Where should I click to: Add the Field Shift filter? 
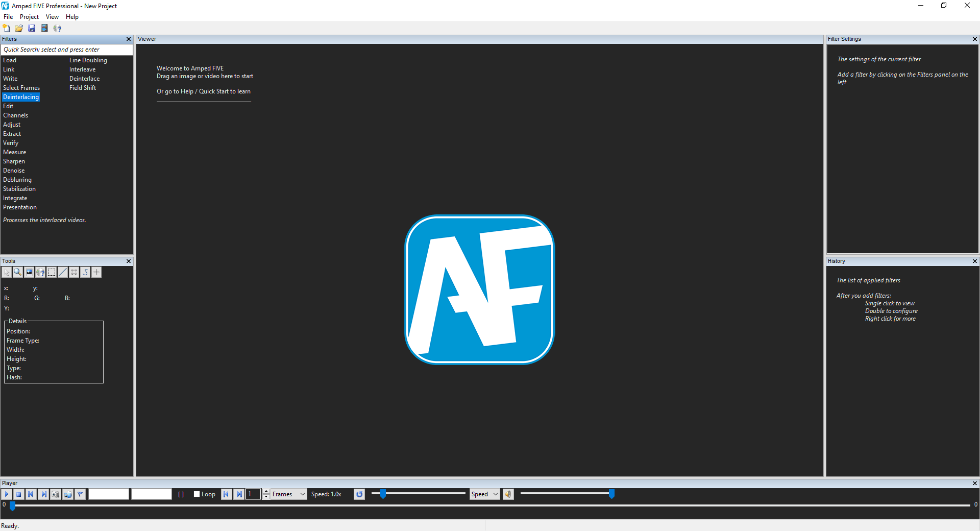coord(83,88)
